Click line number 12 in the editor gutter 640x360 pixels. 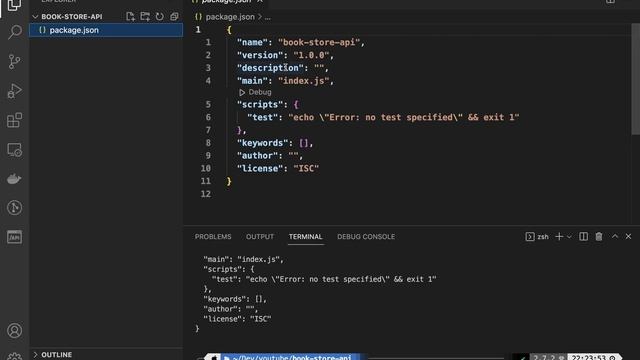pyautogui.click(x=206, y=194)
